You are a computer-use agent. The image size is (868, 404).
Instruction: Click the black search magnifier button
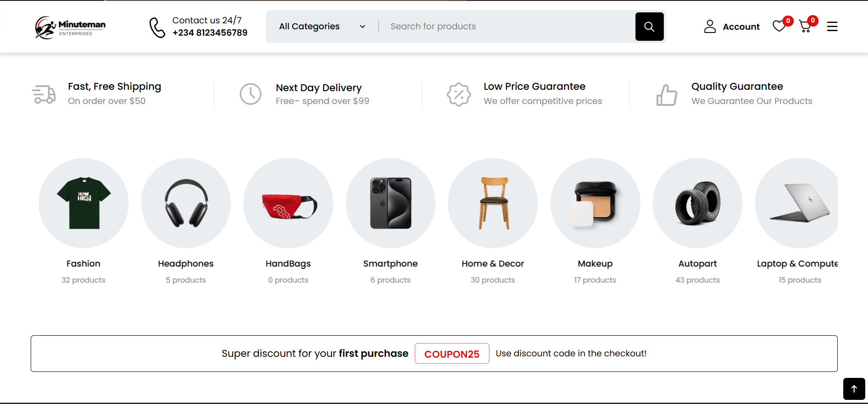pyautogui.click(x=649, y=27)
